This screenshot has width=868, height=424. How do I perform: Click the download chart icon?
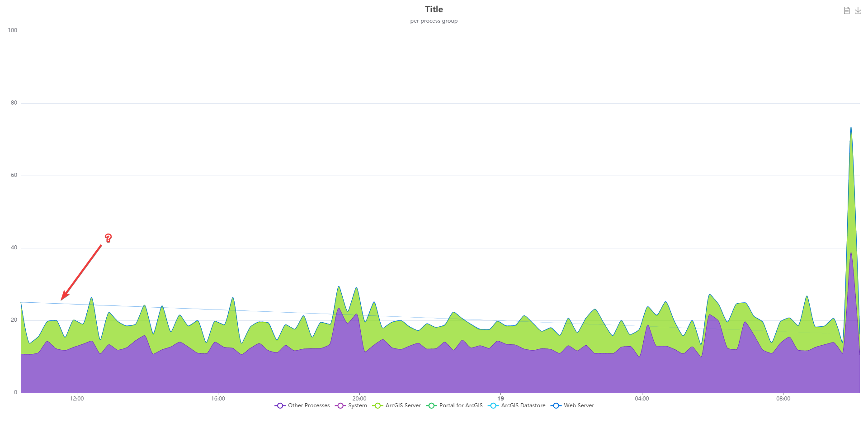pyautogui.click(x=858, y=10)
